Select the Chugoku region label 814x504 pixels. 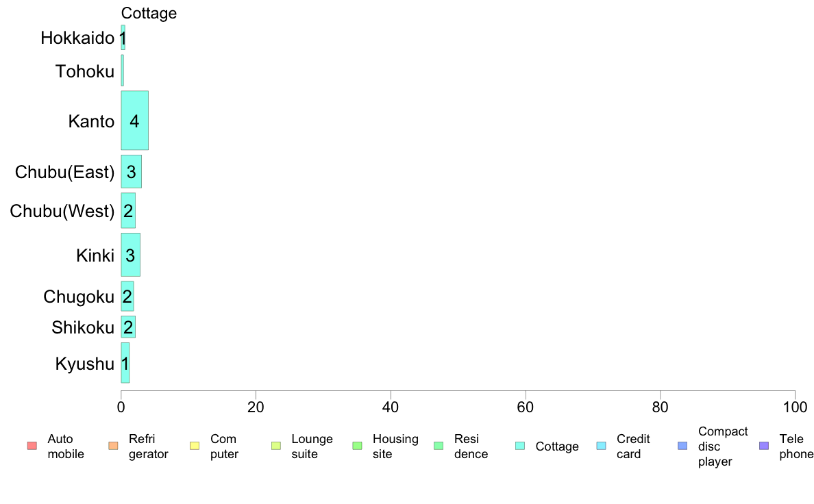79,297
